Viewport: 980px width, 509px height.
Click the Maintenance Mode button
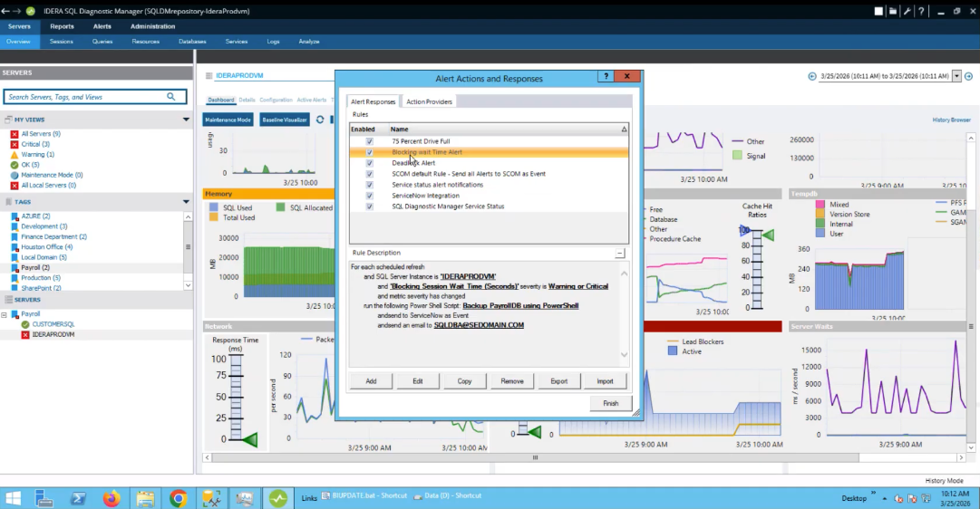(x=228, y=120)
